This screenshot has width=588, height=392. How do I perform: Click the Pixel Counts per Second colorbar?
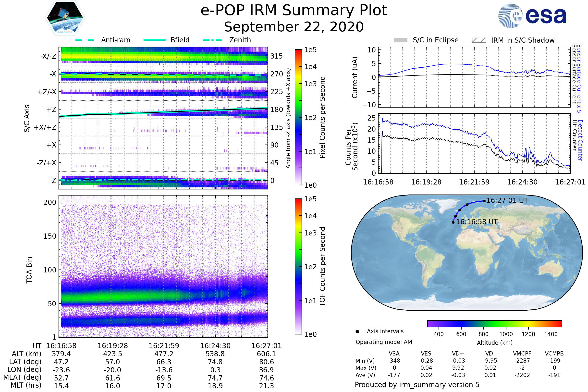(298, 117)
